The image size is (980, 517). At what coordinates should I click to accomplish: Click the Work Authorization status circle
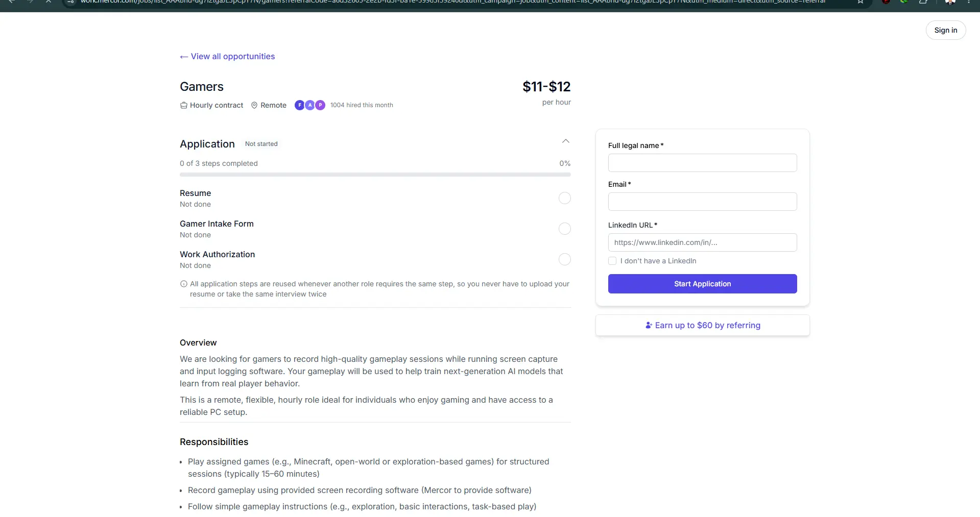(x=564, y=259)
